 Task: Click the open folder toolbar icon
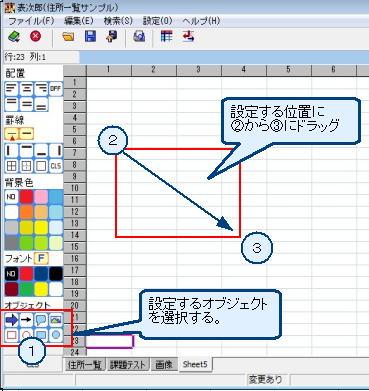[x=68, y=37]
